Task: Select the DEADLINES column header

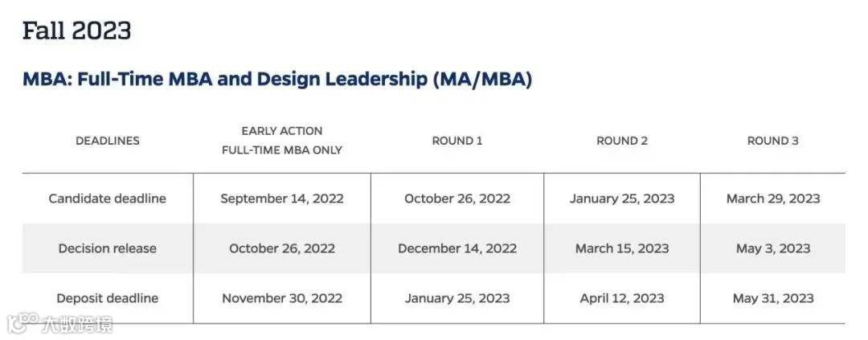Action: (x=108, y=141)
